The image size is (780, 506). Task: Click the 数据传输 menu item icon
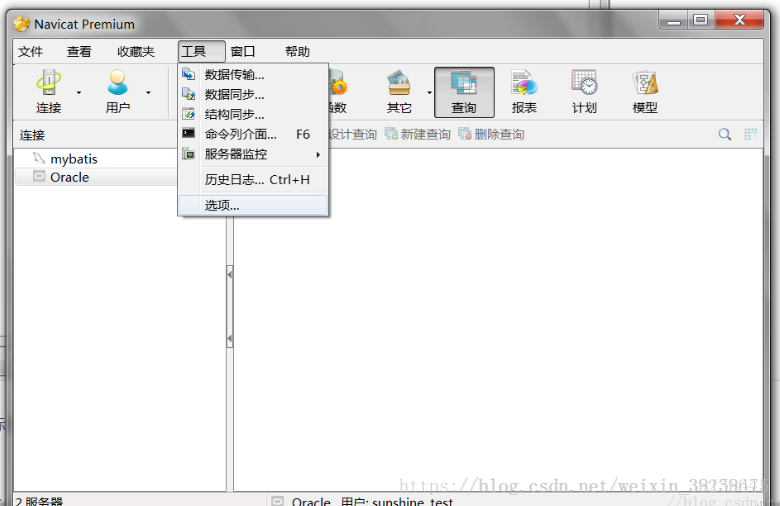click(189, 74)
